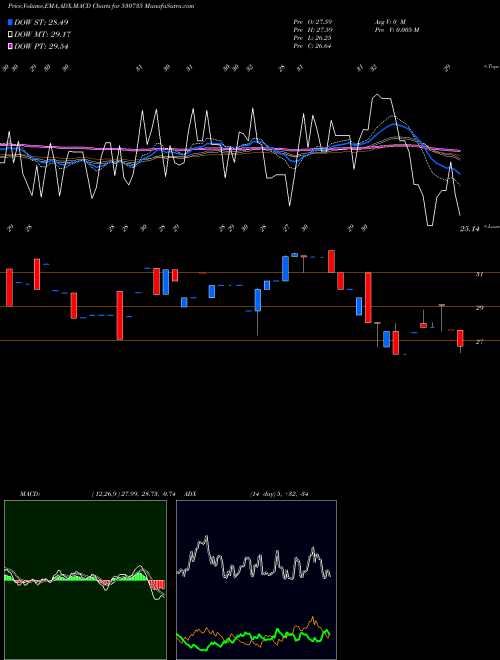Select the 'DOW ST: 28.49' legend text
The width and height of the screenshot is (500, 660).
[x=41, y=22]
